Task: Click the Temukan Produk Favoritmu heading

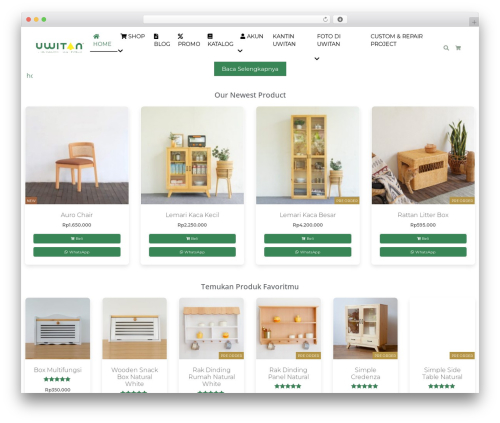Action: coord(250,287)
